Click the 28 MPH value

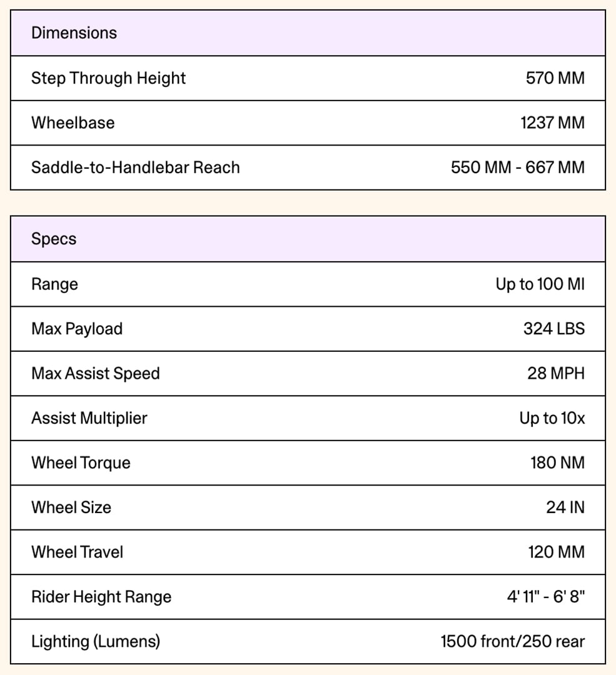tap(555, 374)
